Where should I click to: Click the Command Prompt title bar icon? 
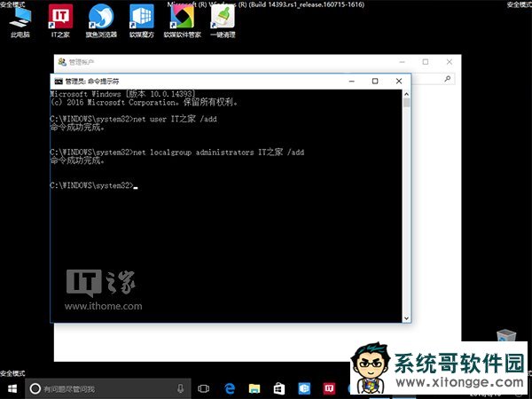pyautogui.click(x=59, y=81)
